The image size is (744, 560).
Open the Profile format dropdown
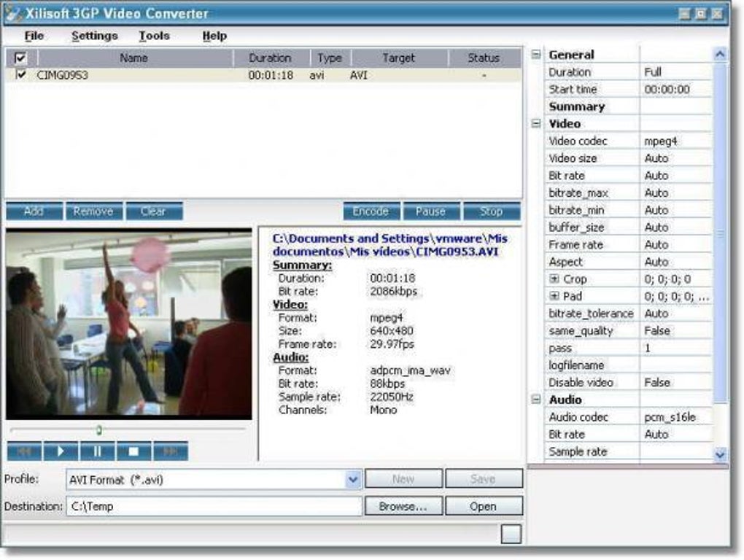(x=353, y=479)
